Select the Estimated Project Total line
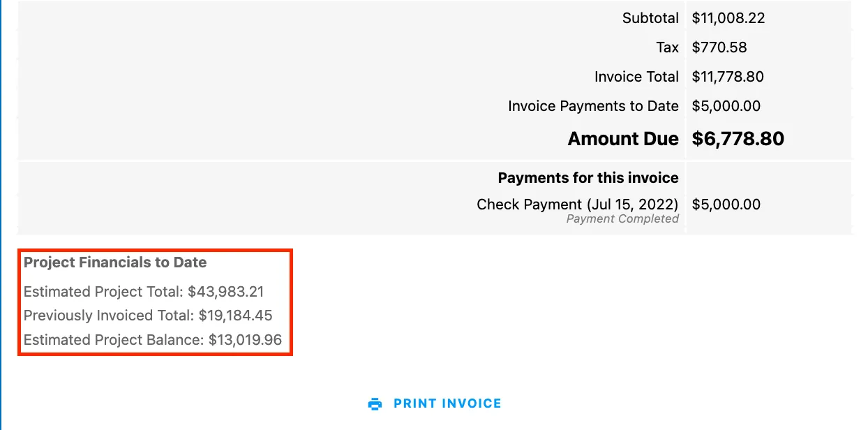The width and height of the screenshot is (868, 430). (x=144, y=292)
